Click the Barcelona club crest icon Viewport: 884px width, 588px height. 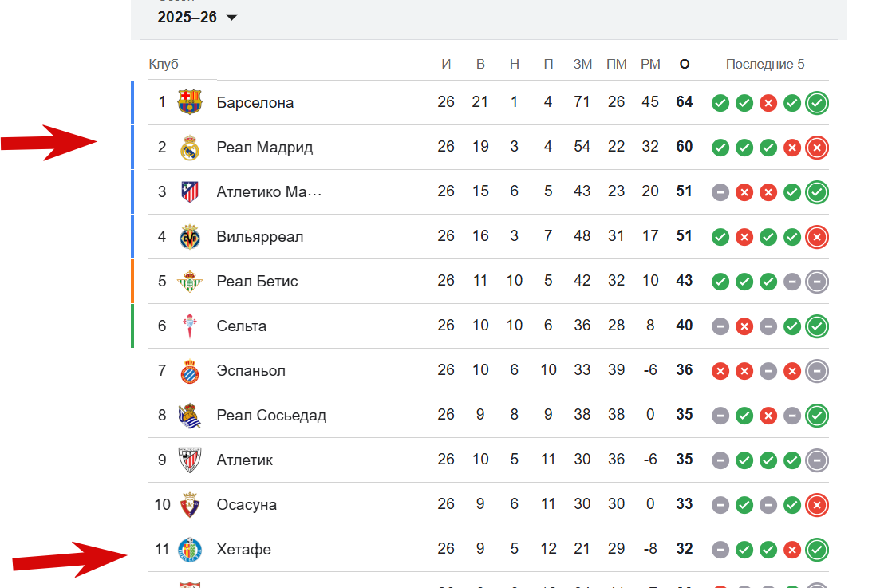click(x=190, y=102)
